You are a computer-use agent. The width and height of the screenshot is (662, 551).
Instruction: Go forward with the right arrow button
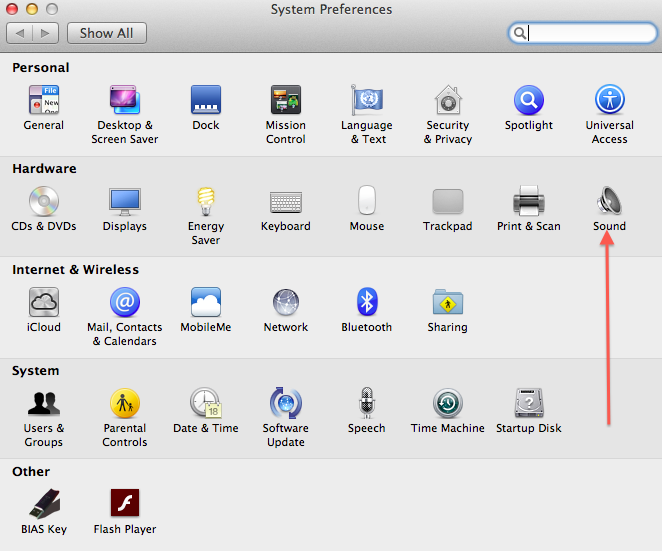coord(45,33)
